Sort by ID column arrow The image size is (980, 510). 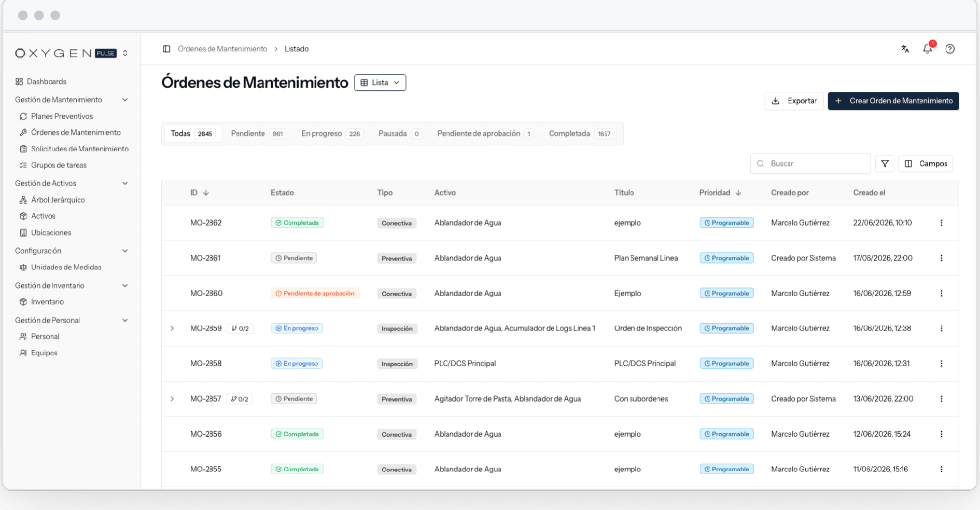(206, 192)
